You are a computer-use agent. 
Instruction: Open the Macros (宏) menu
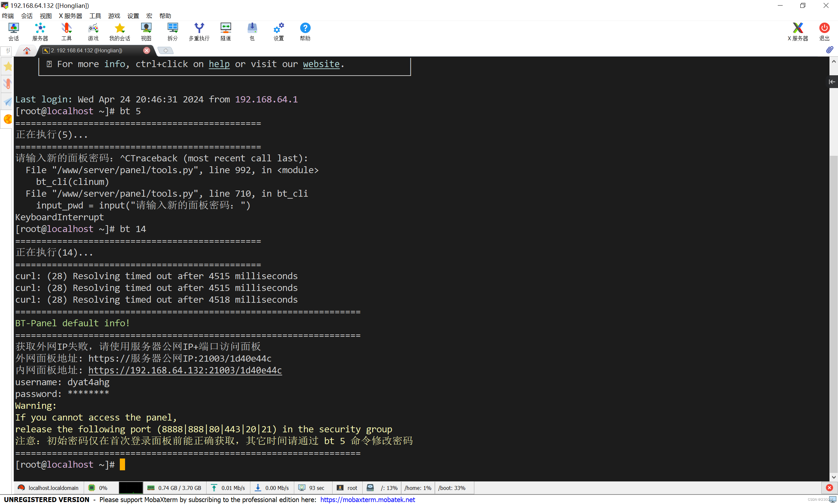[149, 16]
